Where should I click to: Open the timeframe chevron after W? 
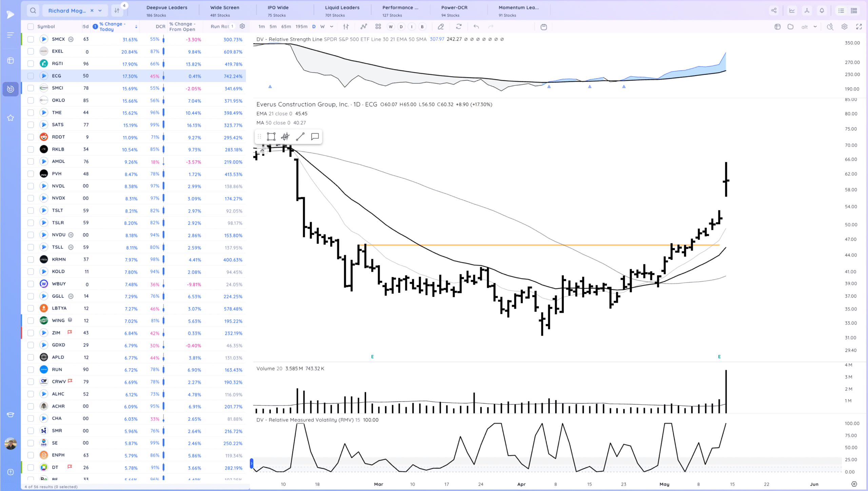[332, 26]
